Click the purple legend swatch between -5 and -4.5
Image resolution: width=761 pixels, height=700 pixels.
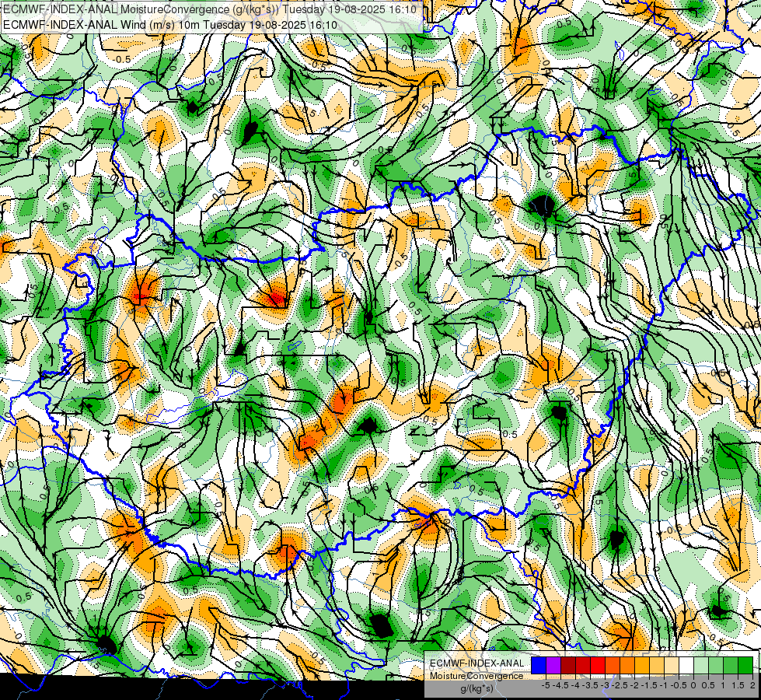pos(553,665)
